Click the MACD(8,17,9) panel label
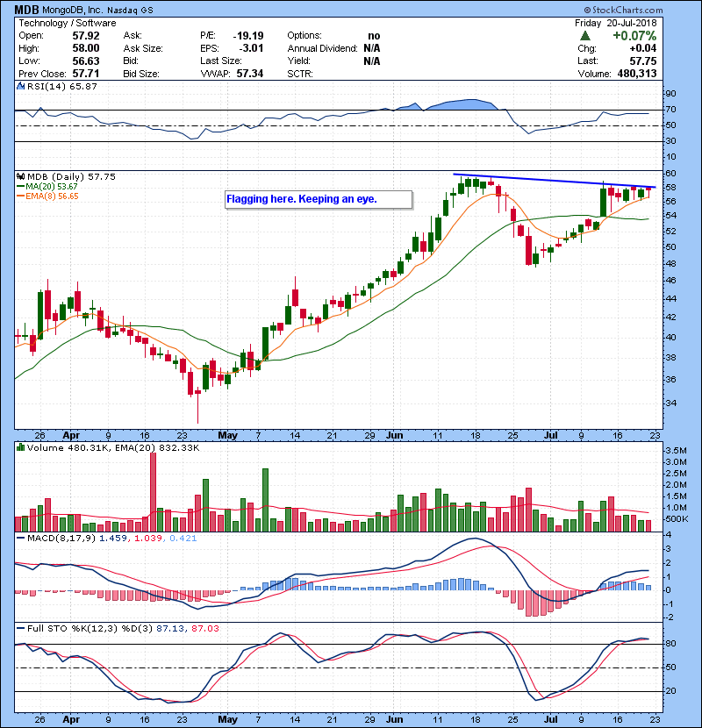 [61, 539]
